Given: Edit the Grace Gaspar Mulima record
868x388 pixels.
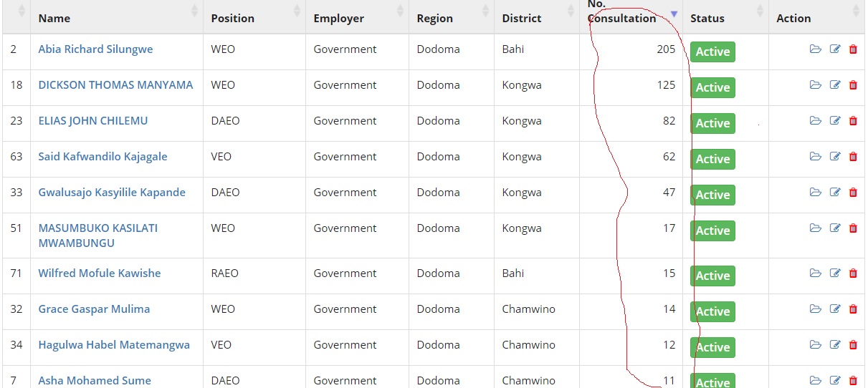Looking at the screenshot, I should pyautogui.click(x=835, y=309).
